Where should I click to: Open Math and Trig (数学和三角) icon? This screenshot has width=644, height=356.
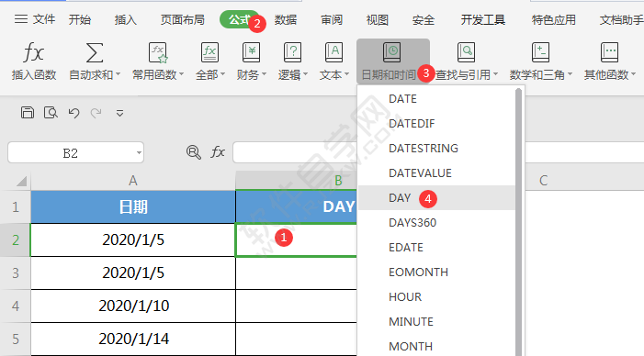(x=540, y=53)
